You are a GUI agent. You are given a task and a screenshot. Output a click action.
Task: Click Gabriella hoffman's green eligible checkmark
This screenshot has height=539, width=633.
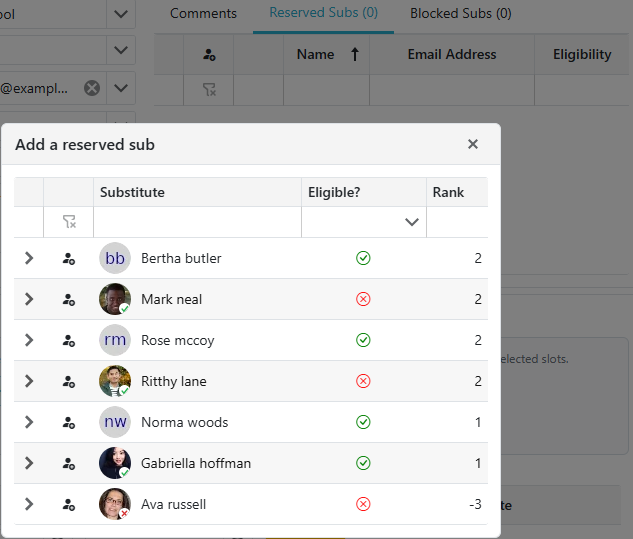tap(363, 463)
